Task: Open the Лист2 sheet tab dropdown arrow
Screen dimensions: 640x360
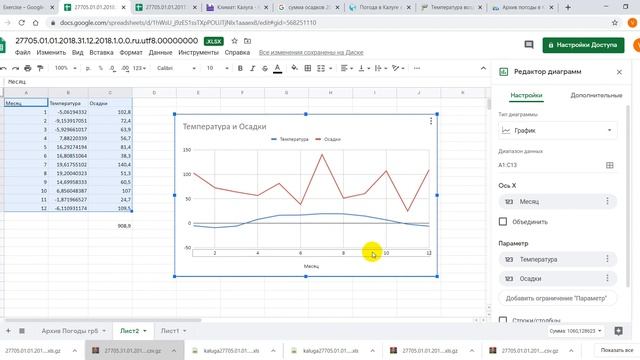Action: pos(145,331)
